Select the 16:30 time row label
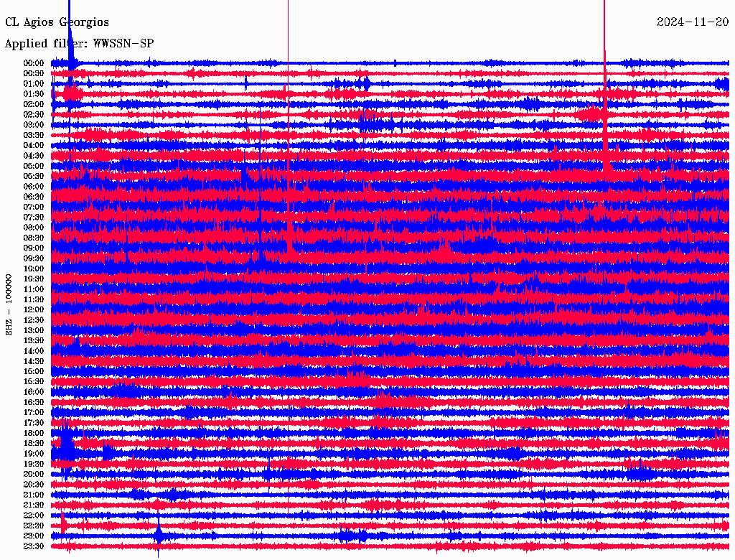Screen dimensions: 735x560 pos(34,403)
